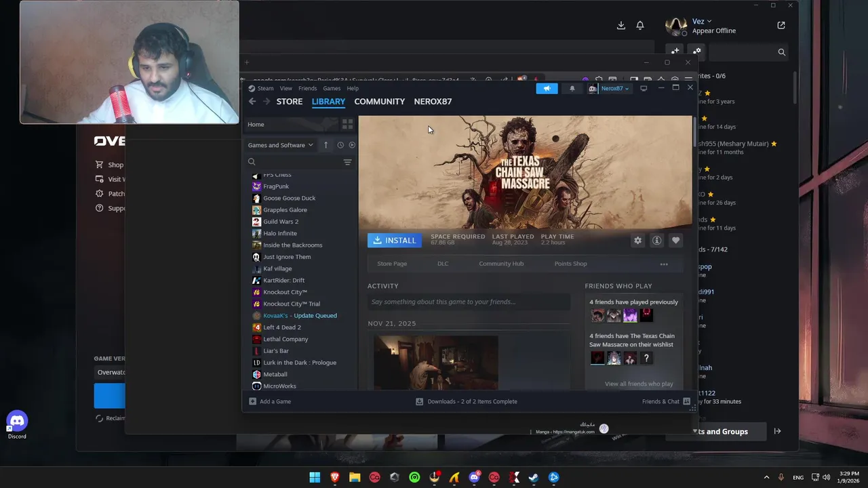This screenshot has width=868, height=488.
Task: Open NEROX87 profile tab
Action: point(433,101)
